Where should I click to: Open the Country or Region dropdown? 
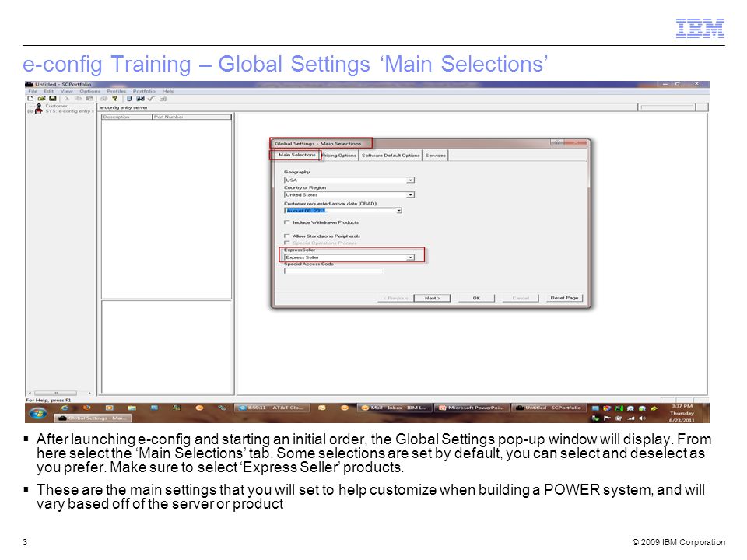(410, 194)
